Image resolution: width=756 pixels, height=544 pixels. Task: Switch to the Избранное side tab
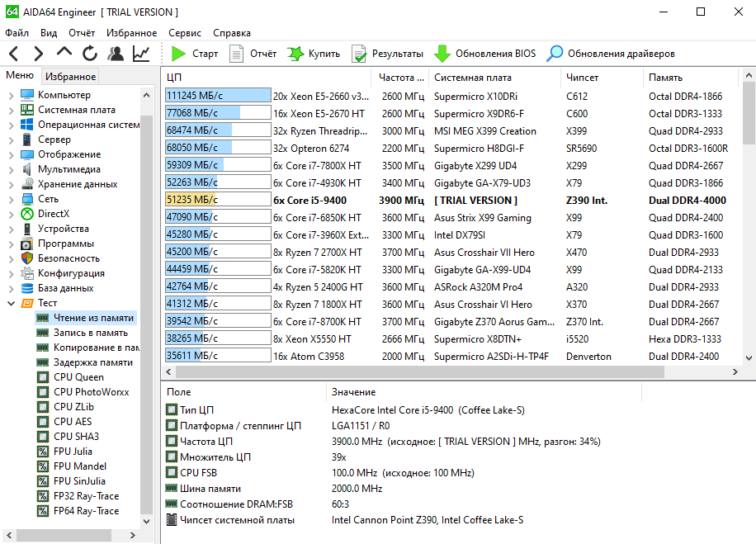(x=70, y=76)
